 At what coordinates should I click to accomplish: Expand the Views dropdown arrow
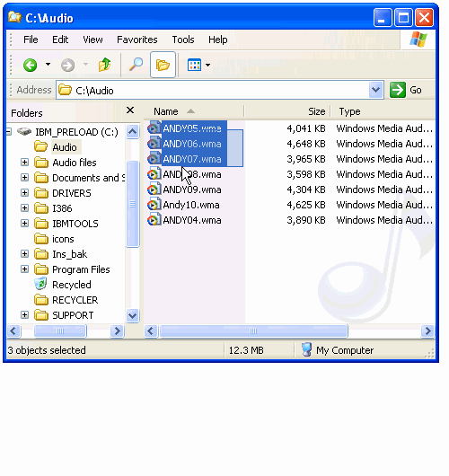(207, 65)
